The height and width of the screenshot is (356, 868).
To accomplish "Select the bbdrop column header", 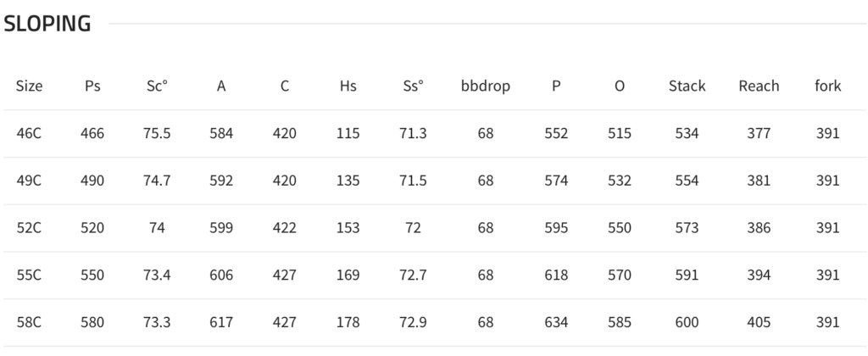I will tap(486, 86).
